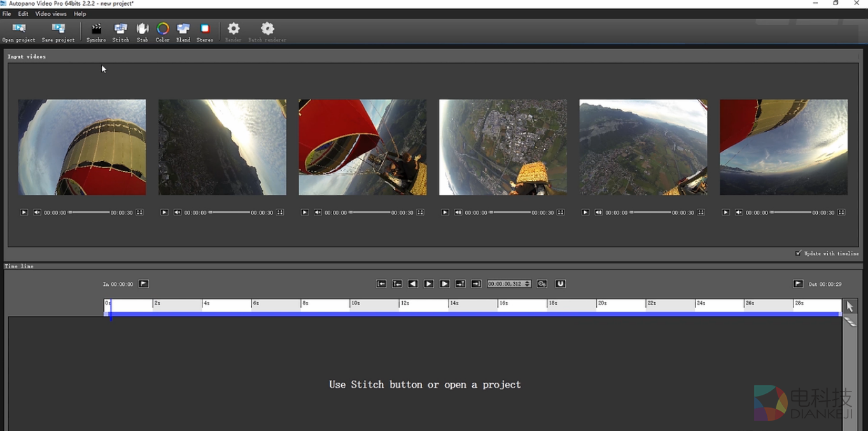The height and width of the screenshot is (431, 868).
Task: Open the Help menu
Action: coord(80,14)
